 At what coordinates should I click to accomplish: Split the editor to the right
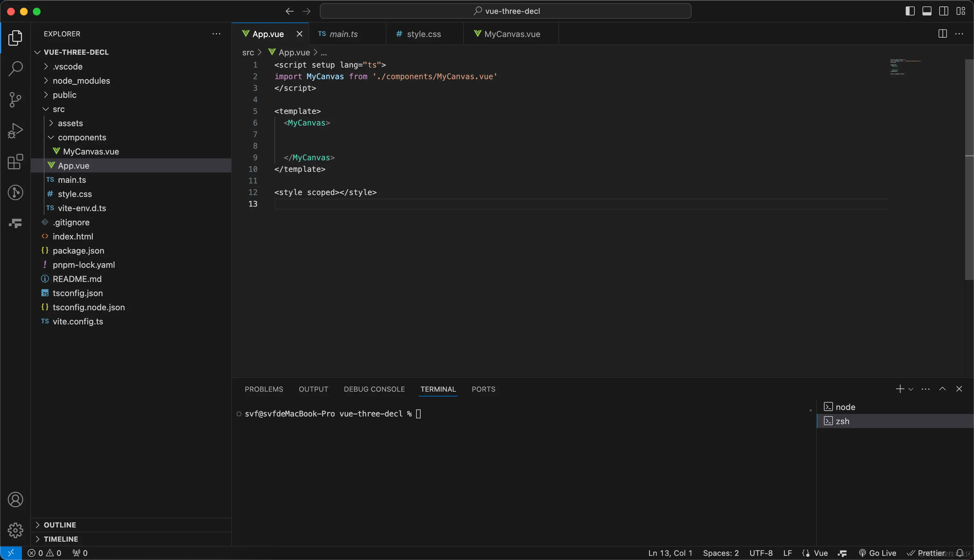942,34
